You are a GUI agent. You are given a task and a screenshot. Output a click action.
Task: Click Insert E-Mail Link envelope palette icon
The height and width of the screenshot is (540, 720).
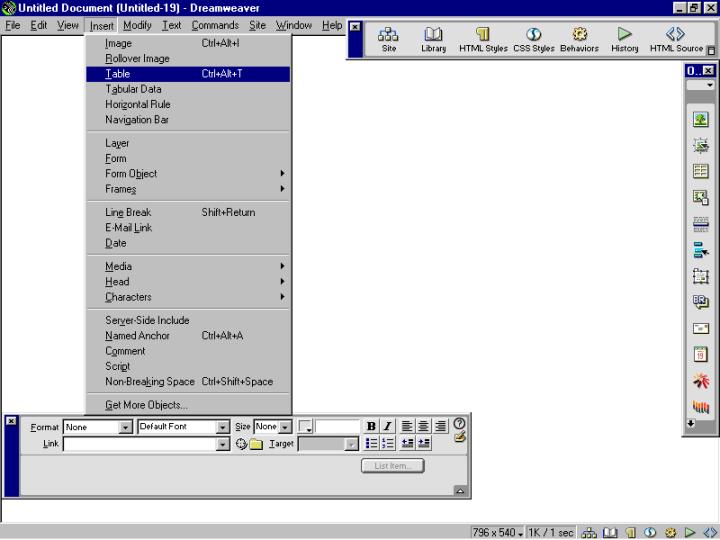(x=700, y=328)
